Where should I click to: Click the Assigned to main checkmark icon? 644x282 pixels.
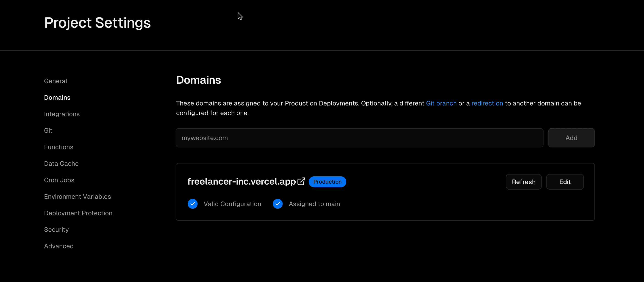click(278, 204)
